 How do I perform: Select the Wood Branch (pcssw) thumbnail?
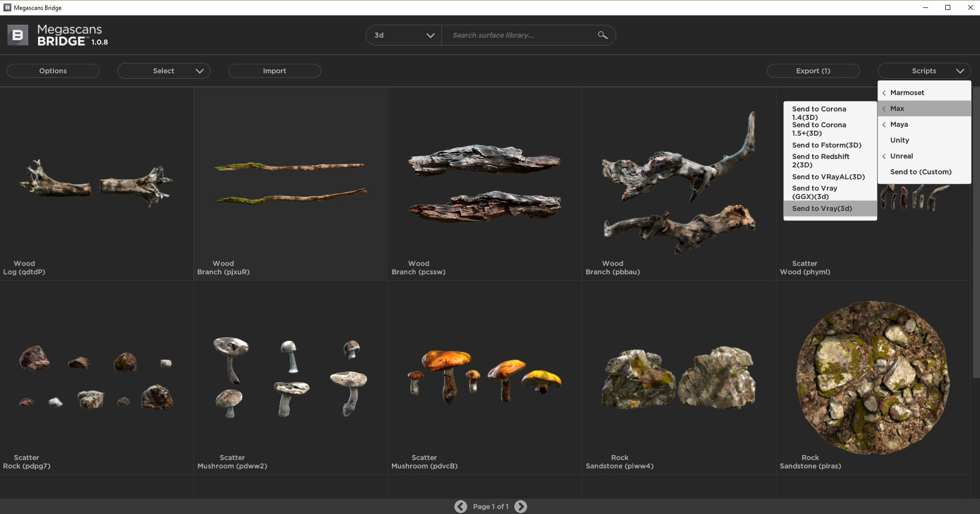tap(485, 183)
